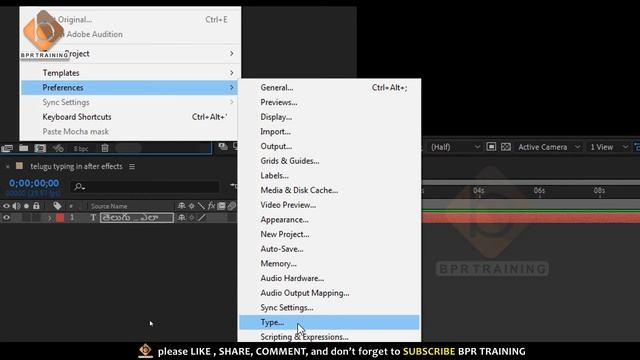Click the Collapse Transformations column header icon
640x360 pixels.
tap(191, 206)
